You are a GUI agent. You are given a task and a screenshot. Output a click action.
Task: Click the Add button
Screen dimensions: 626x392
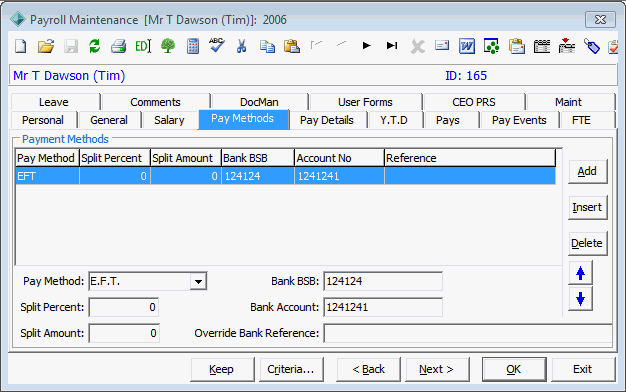[587, 172]
